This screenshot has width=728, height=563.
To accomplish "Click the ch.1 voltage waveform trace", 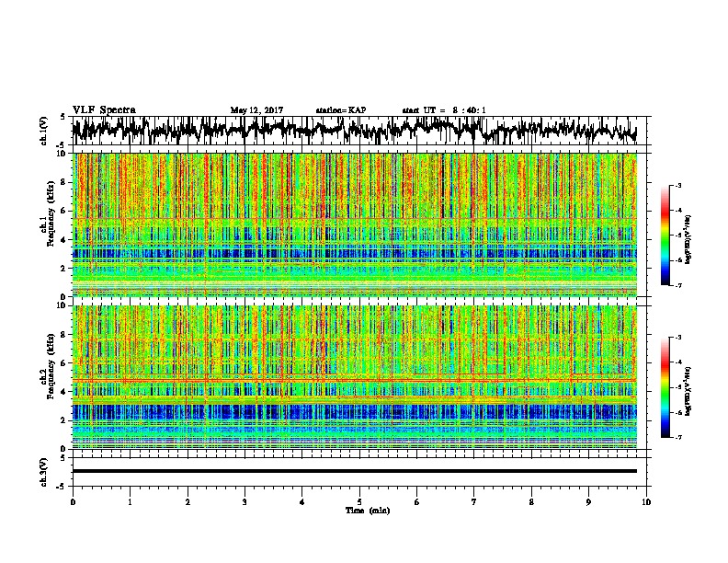I will 354,131.
